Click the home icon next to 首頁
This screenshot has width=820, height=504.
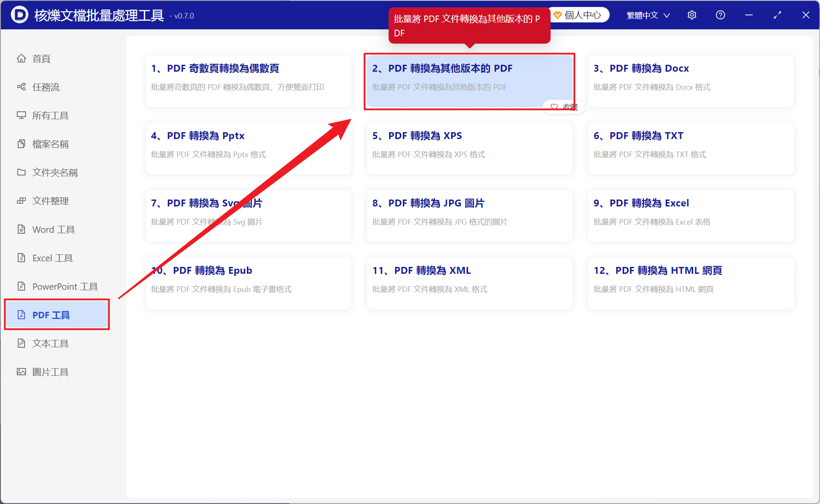[x=21, y=58]
